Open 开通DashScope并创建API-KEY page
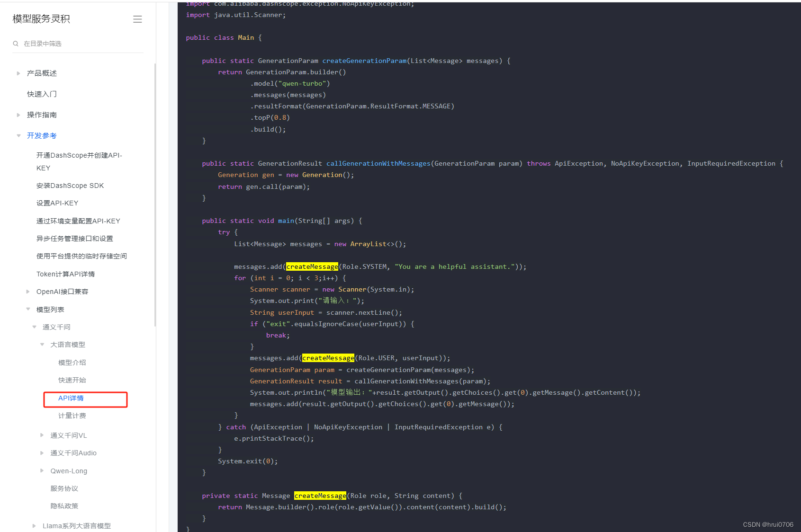Viewport: 801px width, 532px height. 79,161
